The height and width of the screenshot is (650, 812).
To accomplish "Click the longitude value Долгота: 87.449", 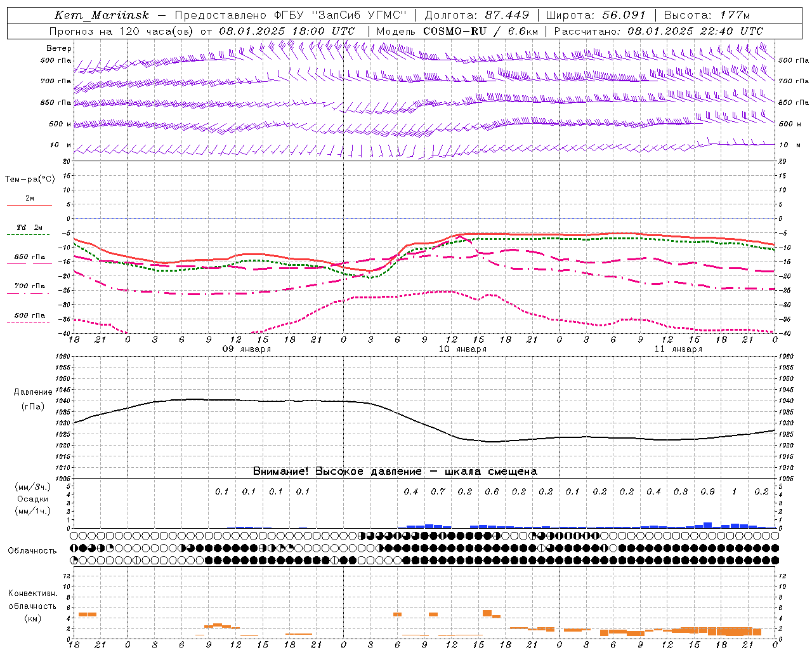I will coord(476,15).
